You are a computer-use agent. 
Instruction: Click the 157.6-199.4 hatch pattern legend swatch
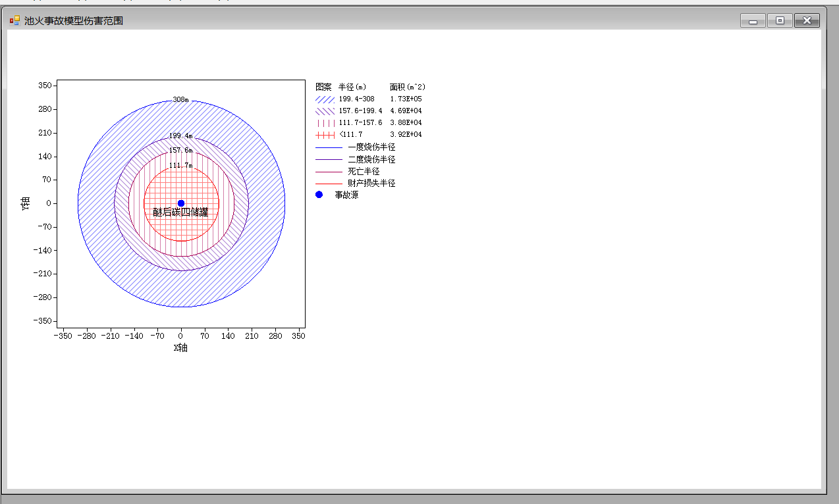pos(325,111)
